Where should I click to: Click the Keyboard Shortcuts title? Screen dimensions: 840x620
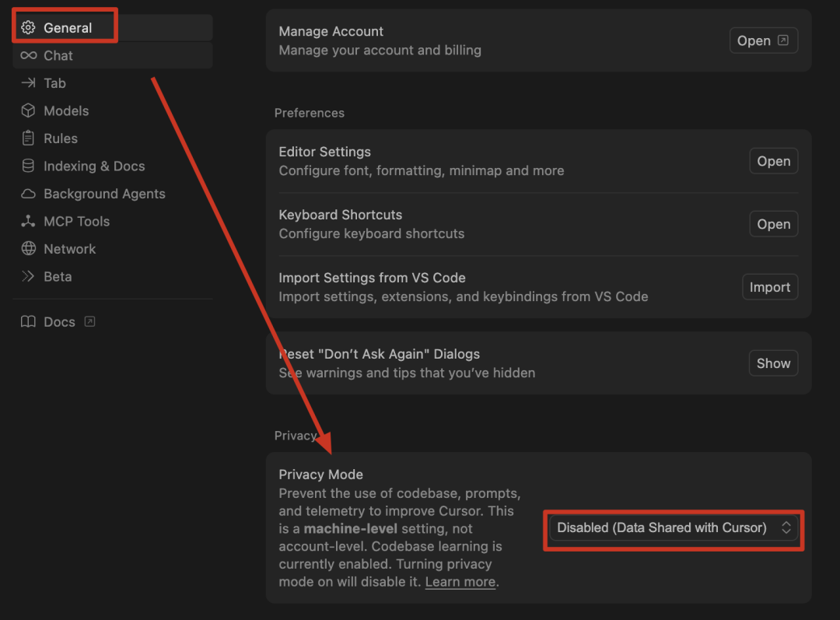pos(340,215)
